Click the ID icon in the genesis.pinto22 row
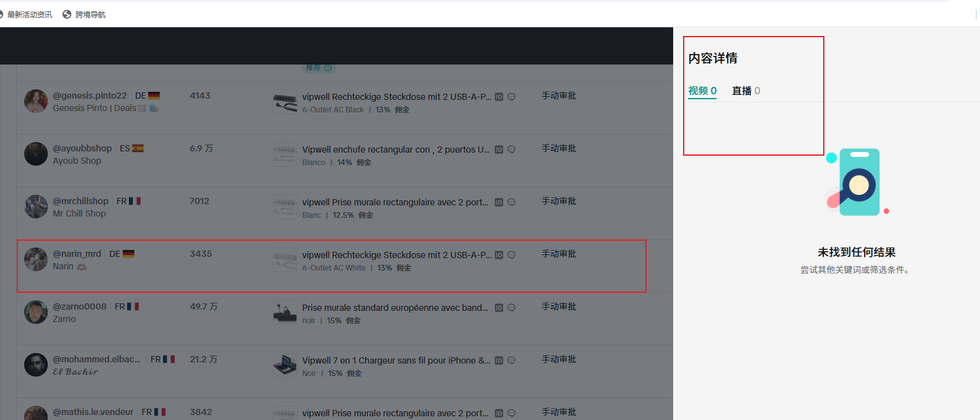980x420 pixels. tap(499, 97)
